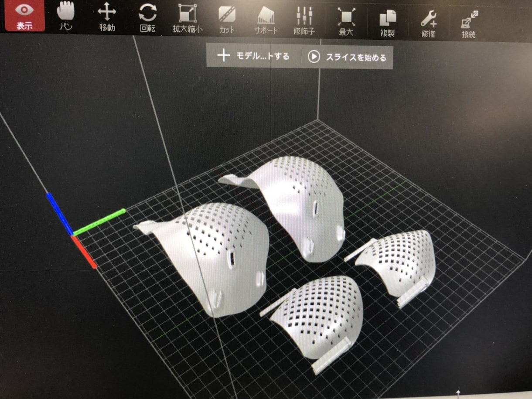
Task: Click the モデル...トする add model button
Action: click(x=253, y=56)
